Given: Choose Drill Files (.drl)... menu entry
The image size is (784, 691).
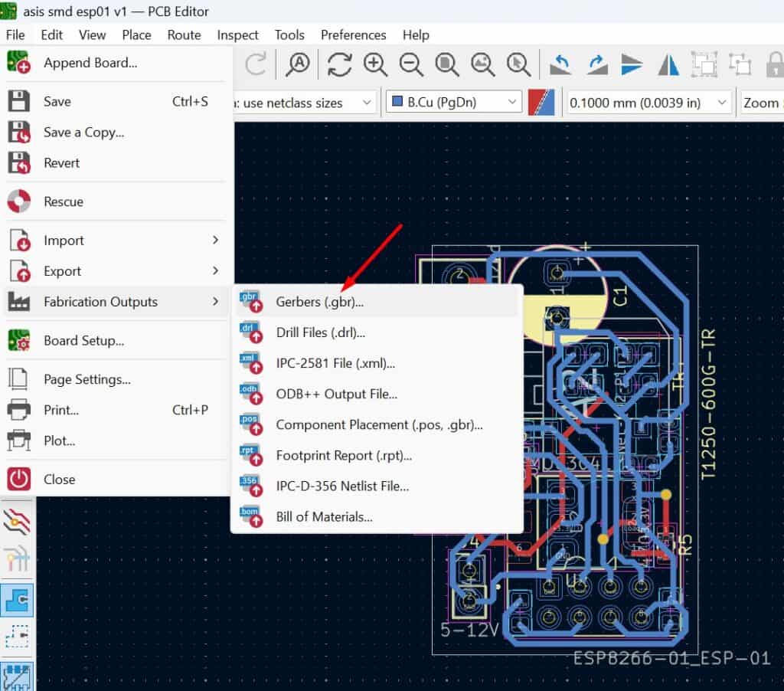Looking at the screenshot, I should point(320,332).
